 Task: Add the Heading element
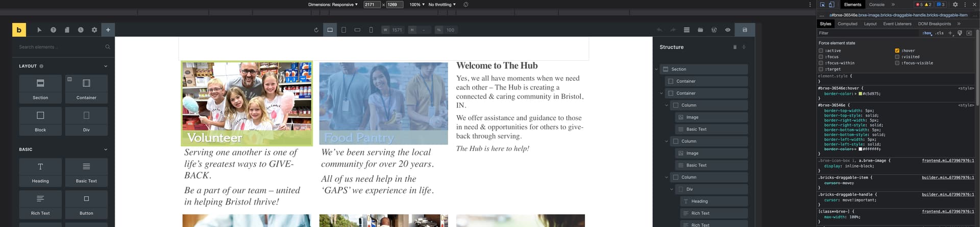40,171
